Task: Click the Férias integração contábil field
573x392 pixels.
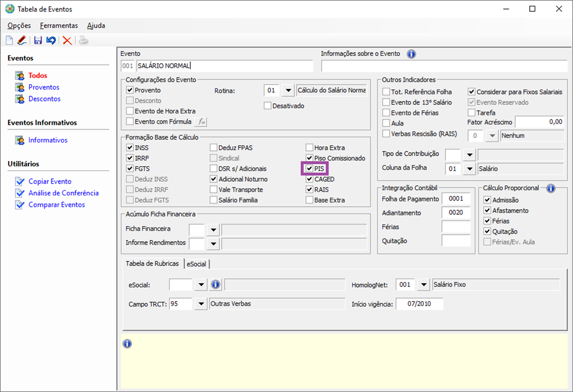Action: click(x=456, y=227)
